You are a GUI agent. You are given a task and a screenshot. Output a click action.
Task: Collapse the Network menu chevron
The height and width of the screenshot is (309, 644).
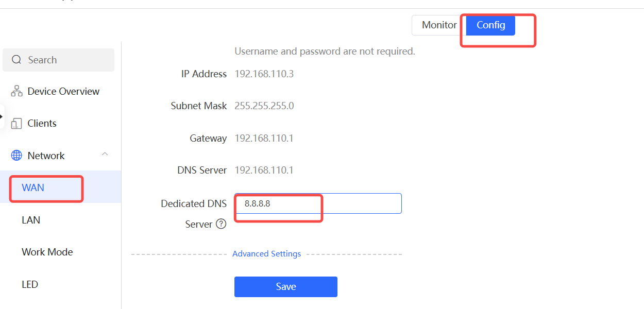105,154
